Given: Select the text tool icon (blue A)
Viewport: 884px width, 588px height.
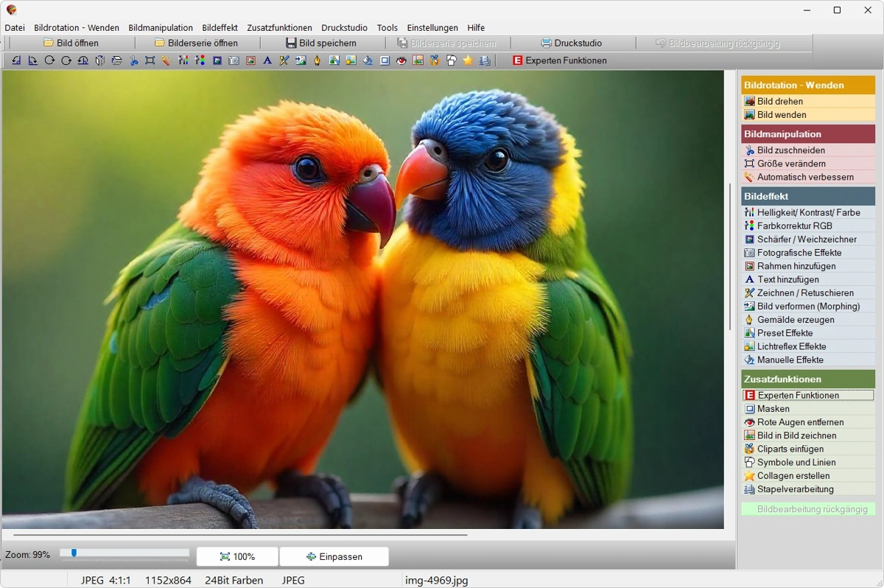Looking at the screenshot, I should click(x=267, y=60).
